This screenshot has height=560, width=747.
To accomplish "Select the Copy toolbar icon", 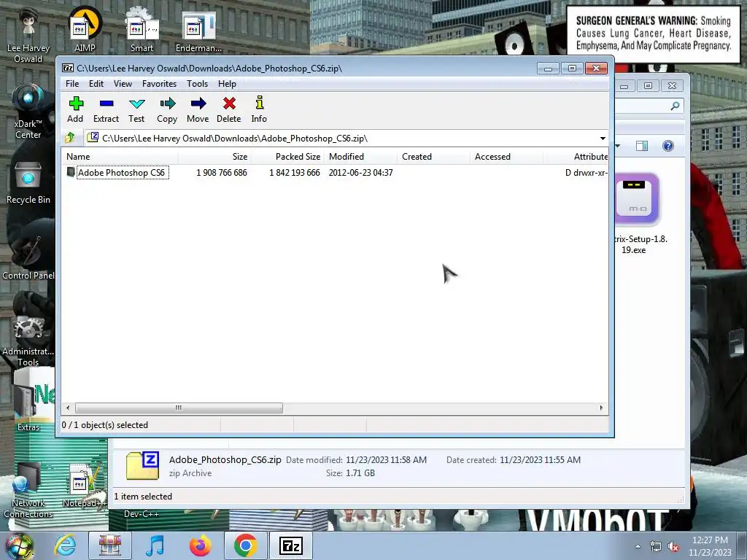I will [167, 109].
